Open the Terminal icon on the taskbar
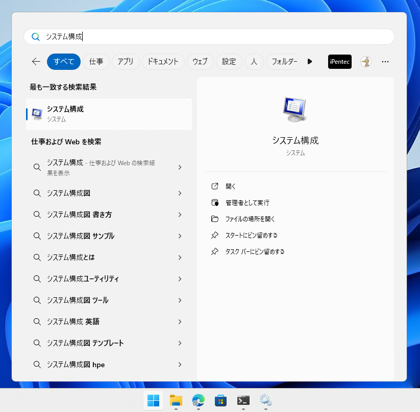This screenshot has height=412, width=420. click(x=243, y=400)
